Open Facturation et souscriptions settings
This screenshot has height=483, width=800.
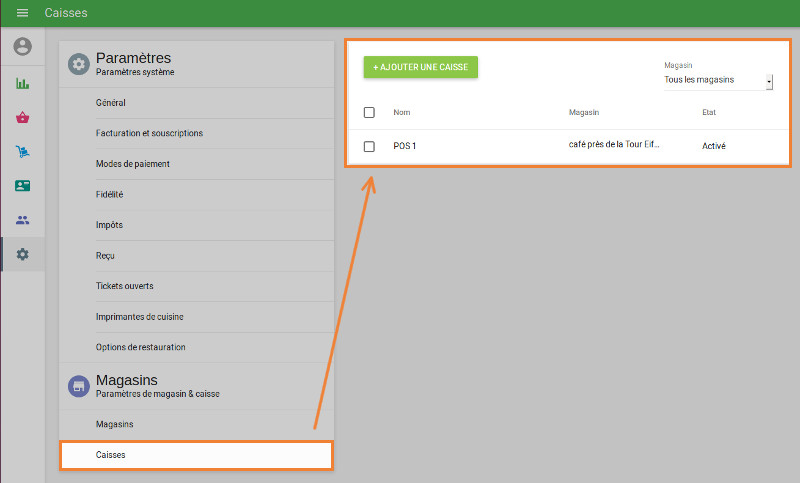(x=150, y=133)
